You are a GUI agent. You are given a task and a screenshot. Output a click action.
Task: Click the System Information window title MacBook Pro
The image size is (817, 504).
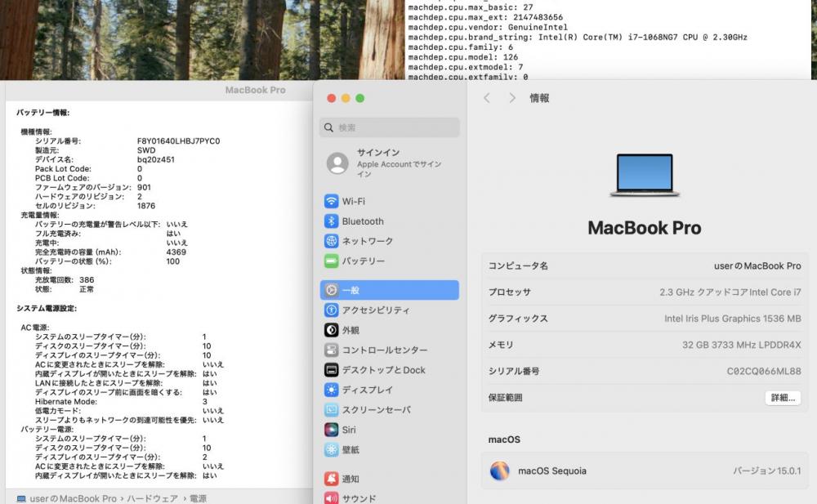(255, 90)
